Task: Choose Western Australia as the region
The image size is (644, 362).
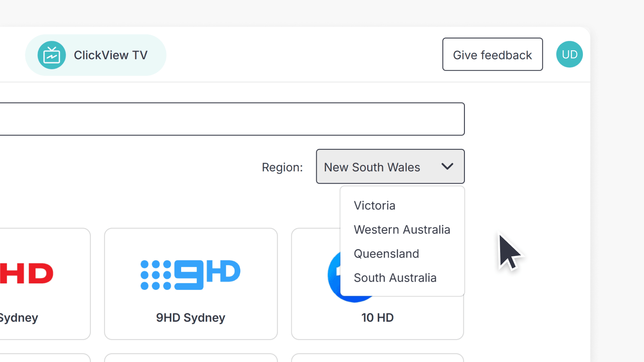Action: point(402,229)
